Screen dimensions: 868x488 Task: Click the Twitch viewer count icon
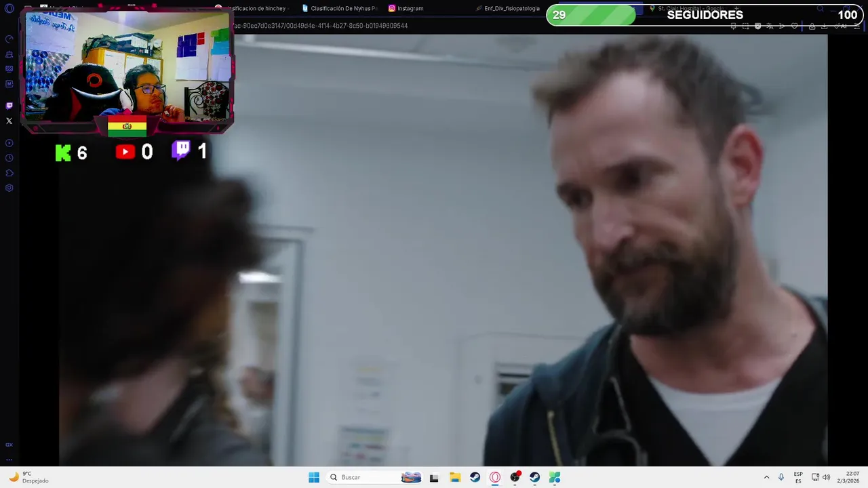(x=181, y=150)
